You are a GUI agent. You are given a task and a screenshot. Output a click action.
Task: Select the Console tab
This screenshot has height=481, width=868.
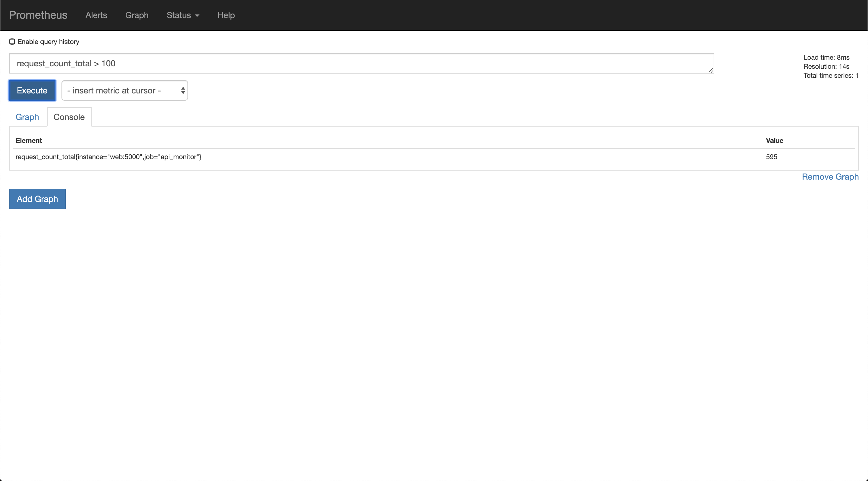[69, 117]
